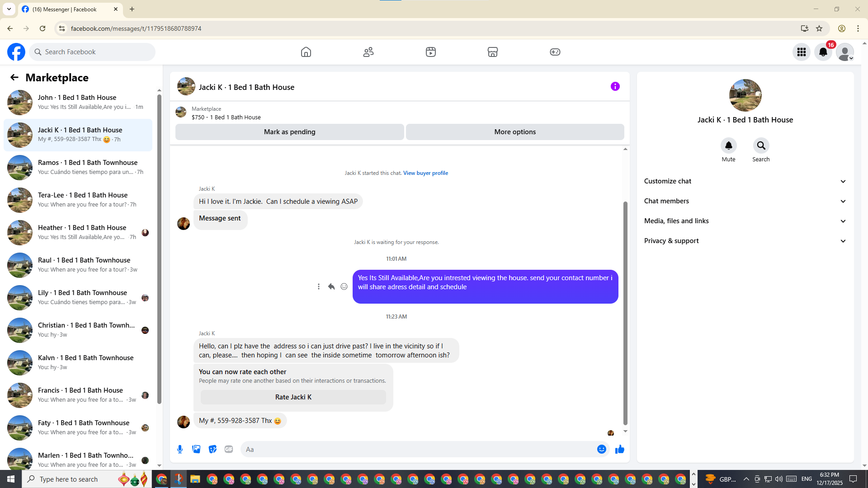Open the View buyer profile link
The width and height of the screenshot is (868, 488).
click(x=425, y=173)
